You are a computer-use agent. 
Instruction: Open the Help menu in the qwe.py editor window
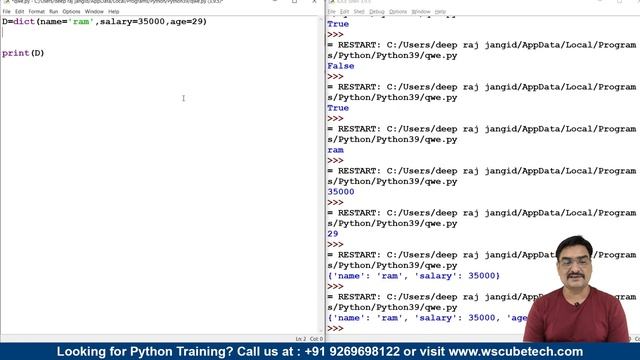pyautogui.click(x=114, y=11)
